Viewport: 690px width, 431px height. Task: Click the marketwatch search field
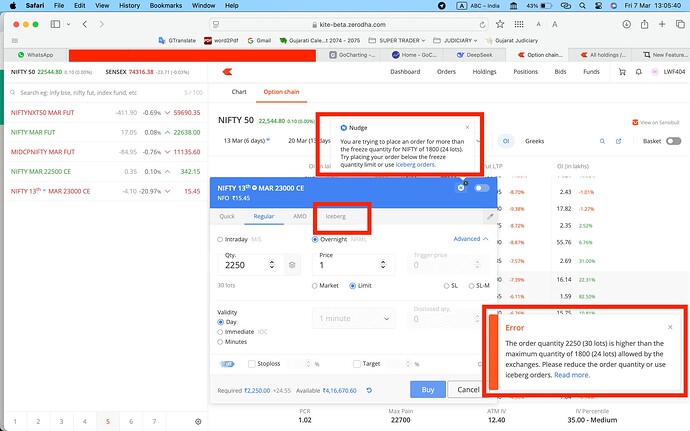[x=106, y=92]
